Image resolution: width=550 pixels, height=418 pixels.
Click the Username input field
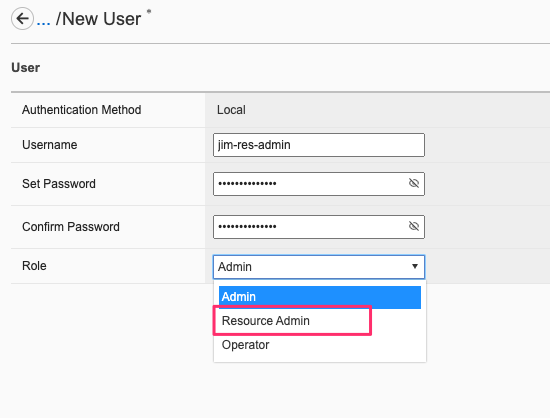[x=318, y=145]
